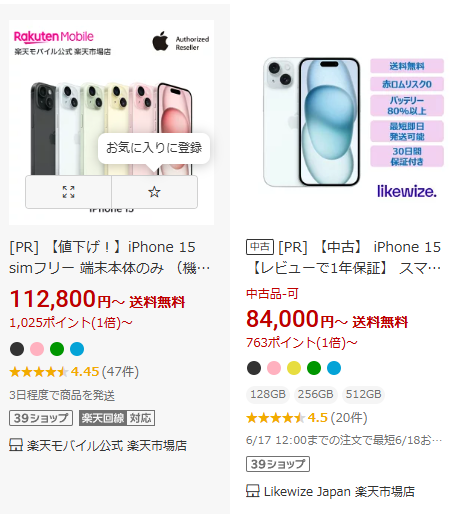Select pink color on Rakuten Mobile iPhone 15
The width and height of the screenshot is (467, 514).
tap(37, 349)
